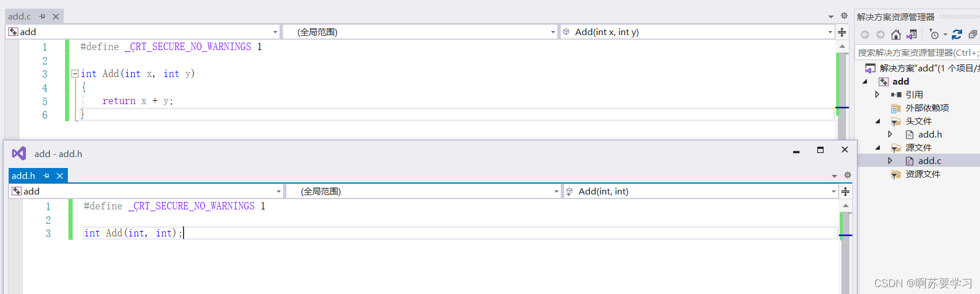Click the Visual Studio switch views icon

(x=912, y=35)
